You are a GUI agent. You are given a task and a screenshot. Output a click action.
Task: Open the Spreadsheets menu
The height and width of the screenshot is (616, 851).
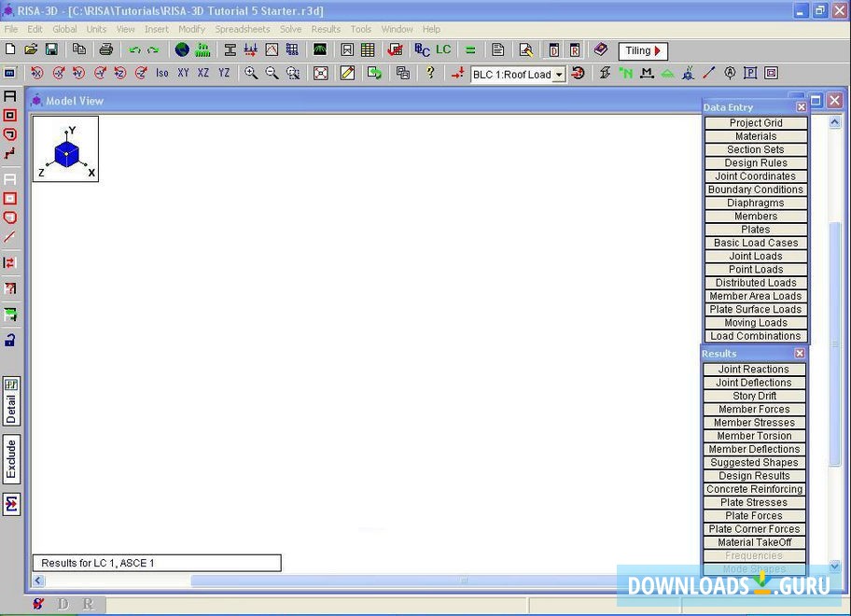(x=242, y=29)
